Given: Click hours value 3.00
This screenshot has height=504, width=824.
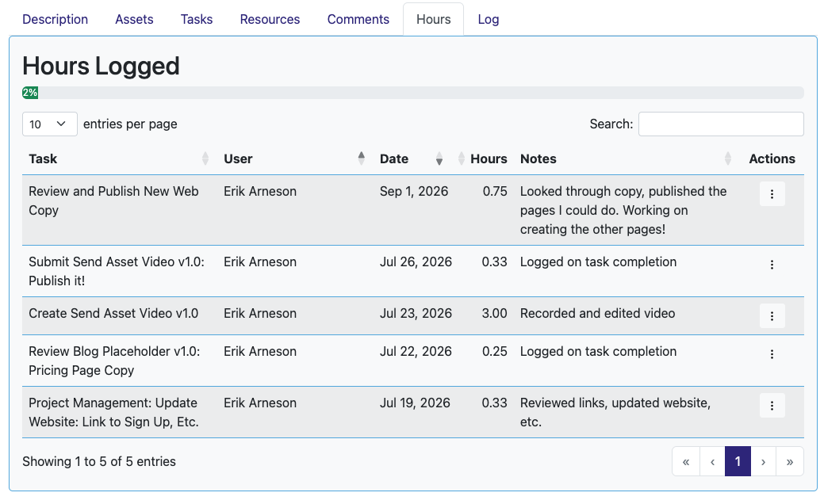Looking at the screenshot, I should tap(495, 314).
